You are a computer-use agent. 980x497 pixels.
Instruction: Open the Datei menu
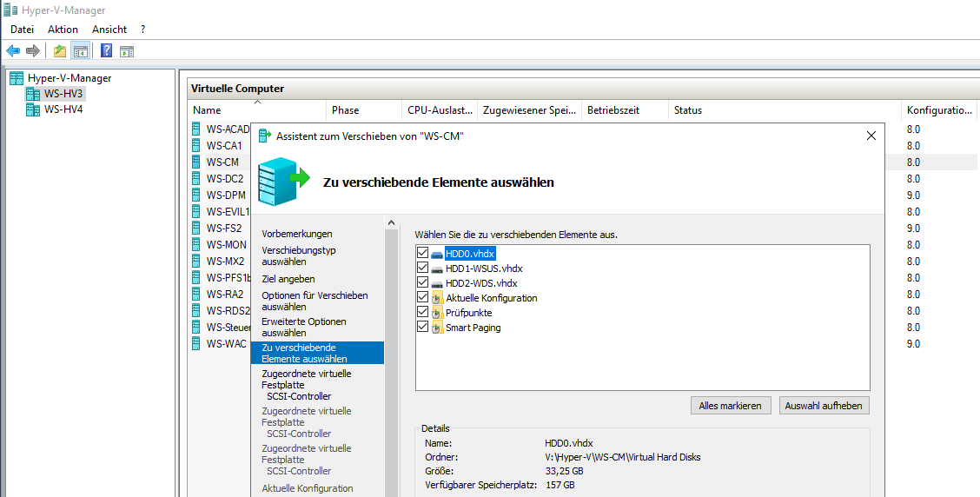click(23, 30)
